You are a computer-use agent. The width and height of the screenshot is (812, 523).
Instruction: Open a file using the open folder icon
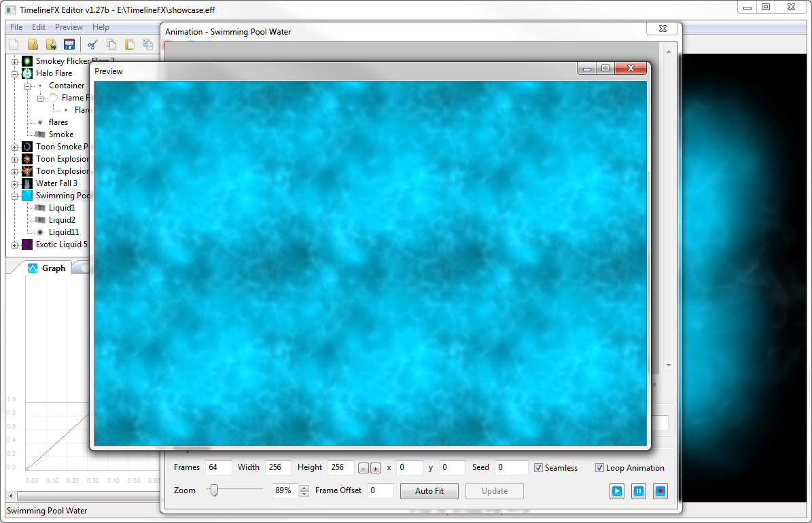point(32,43)
